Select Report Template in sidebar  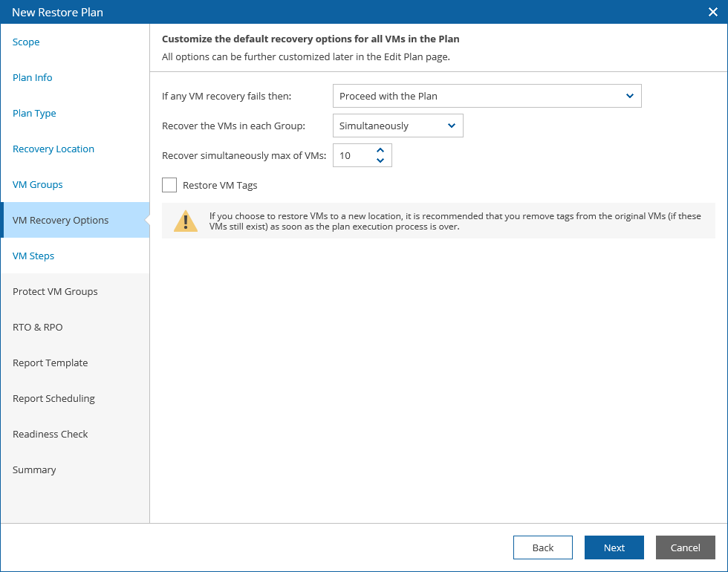pyautogui.click(x=51, y=363)
